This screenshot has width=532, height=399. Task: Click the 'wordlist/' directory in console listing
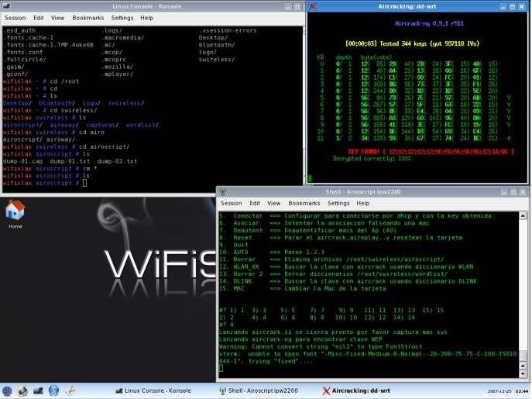pos(142,125)
